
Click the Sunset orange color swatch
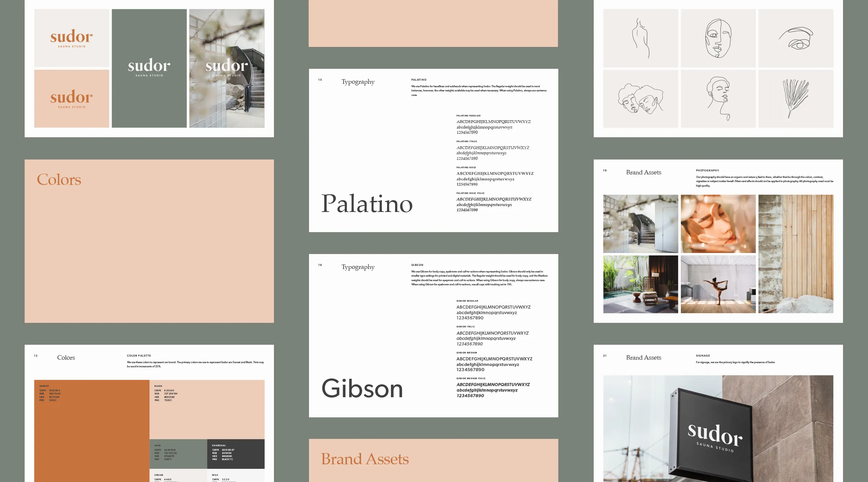(x=92, y=431)
